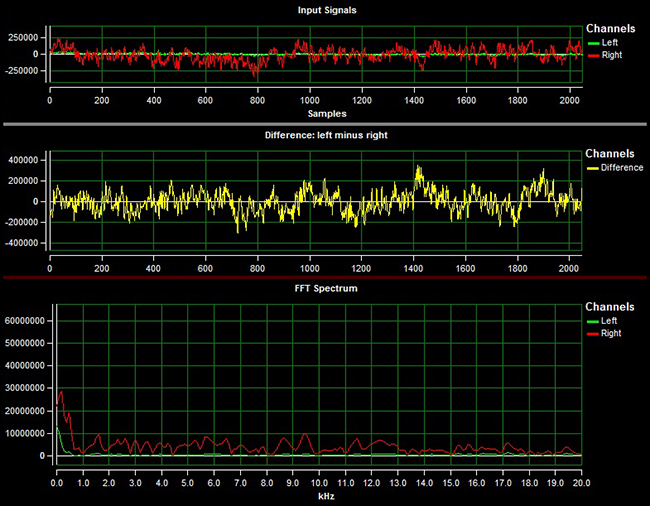The image size is (650, 506).
Task: Click the green Left swatch in Input Signals legend
Action: 592,43
